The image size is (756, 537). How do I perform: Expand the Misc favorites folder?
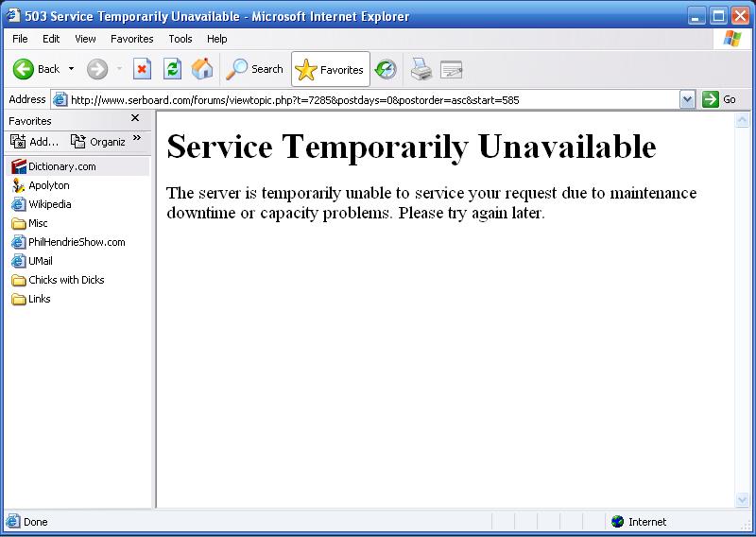click(38, 223)
